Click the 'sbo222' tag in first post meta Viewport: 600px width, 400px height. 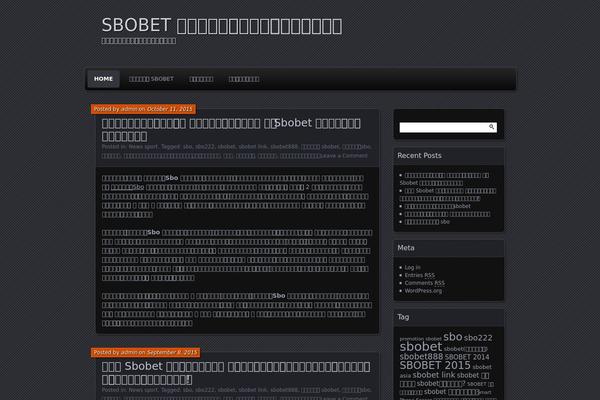205,147
